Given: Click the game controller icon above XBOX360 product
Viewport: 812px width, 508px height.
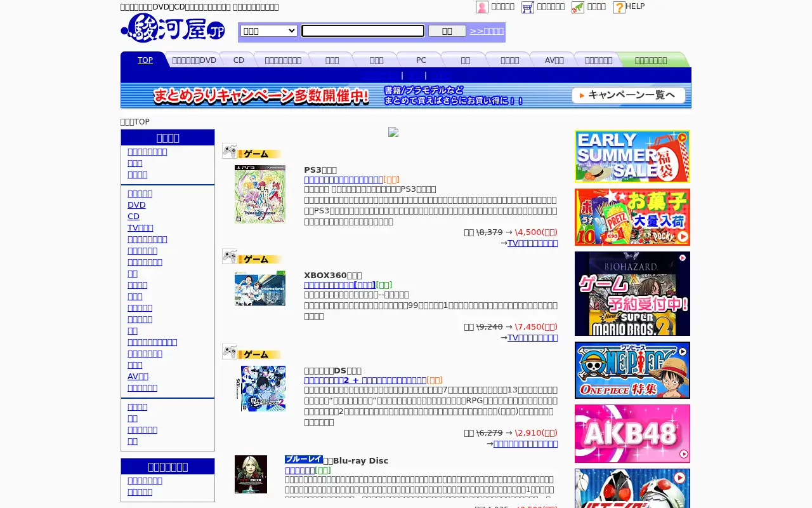Looking at the screenshot, I should click(x=230, y=257).
